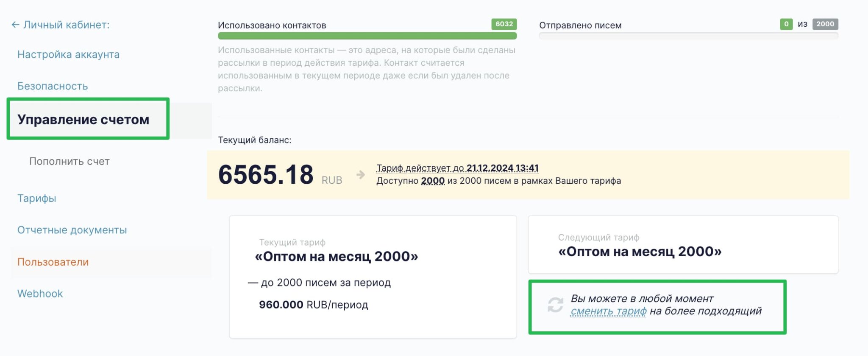Screen dimensions: 868x356
Task: Click the arrow icon after RUB balance
Action: tap(360, 175)
